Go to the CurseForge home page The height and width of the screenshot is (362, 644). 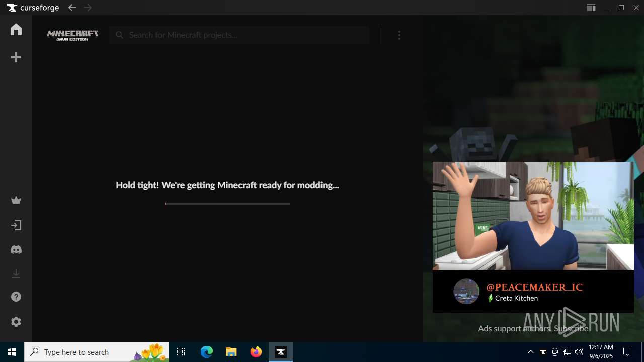tap(16, 30)
